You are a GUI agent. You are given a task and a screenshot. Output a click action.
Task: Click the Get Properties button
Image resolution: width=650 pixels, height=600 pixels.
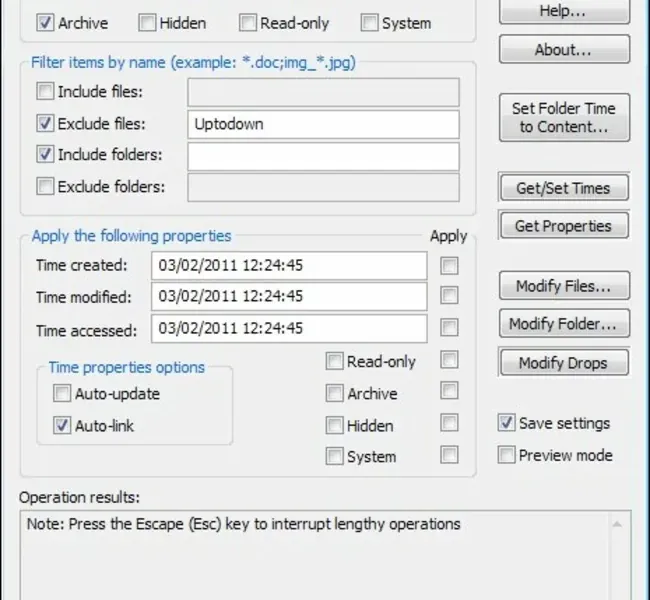point(564,226)
